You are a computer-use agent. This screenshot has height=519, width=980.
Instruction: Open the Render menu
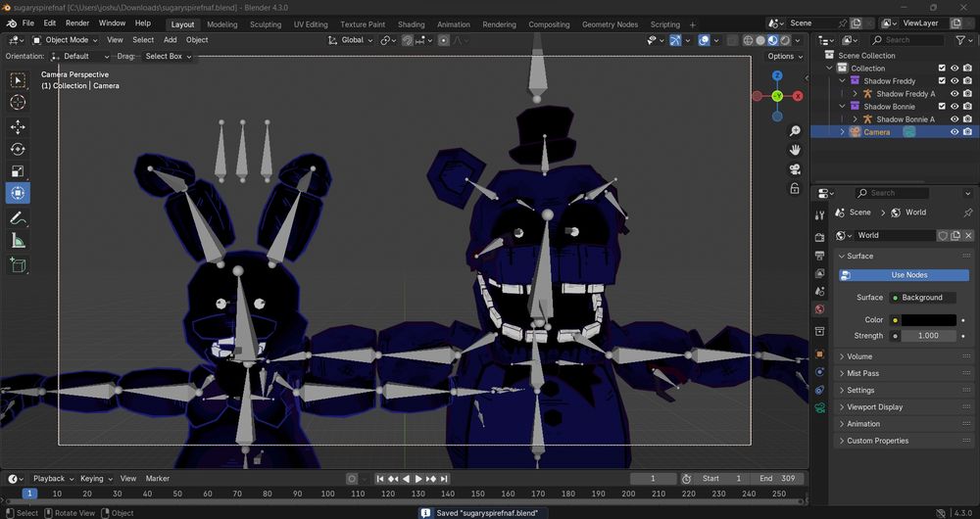pos(77,23)
